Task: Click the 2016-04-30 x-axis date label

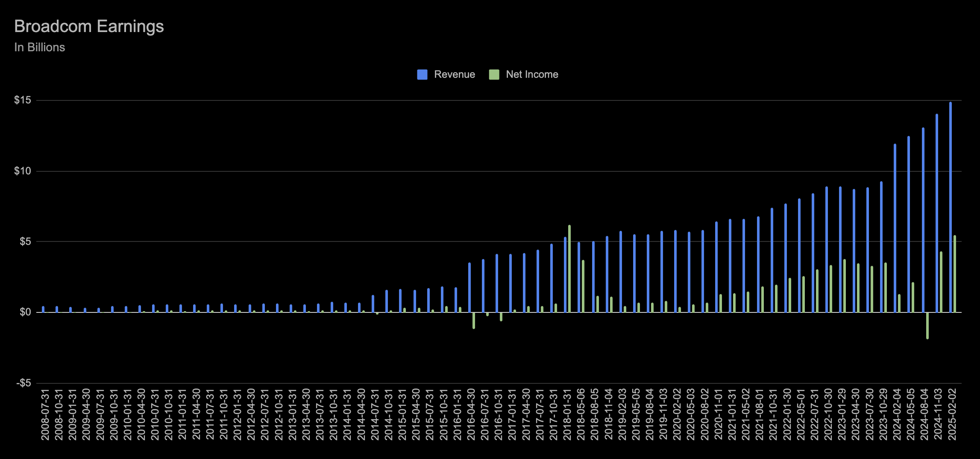Action: coord(471,415)
